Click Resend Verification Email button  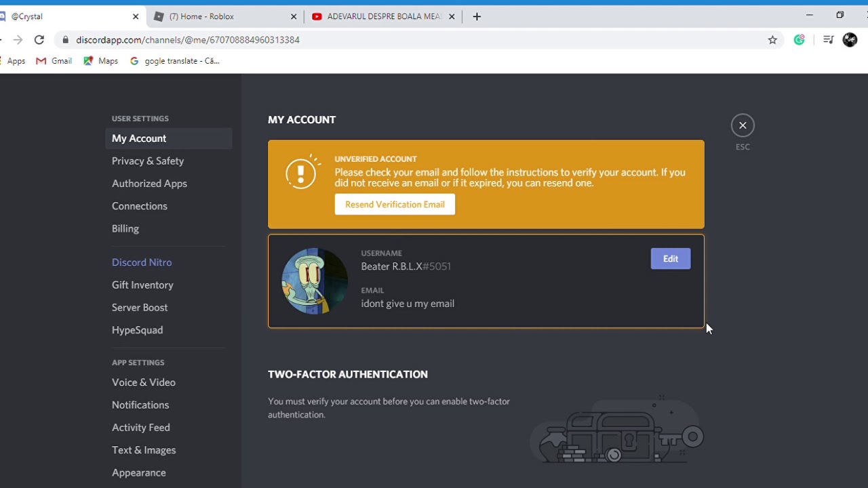(395, 205)
